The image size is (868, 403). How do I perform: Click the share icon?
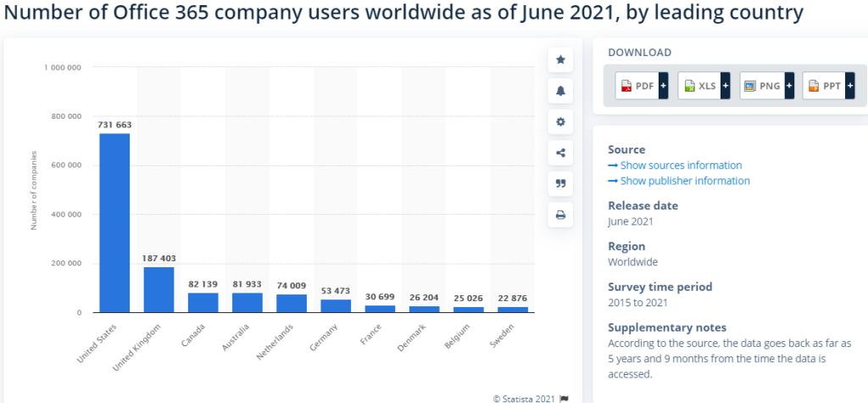560,154
